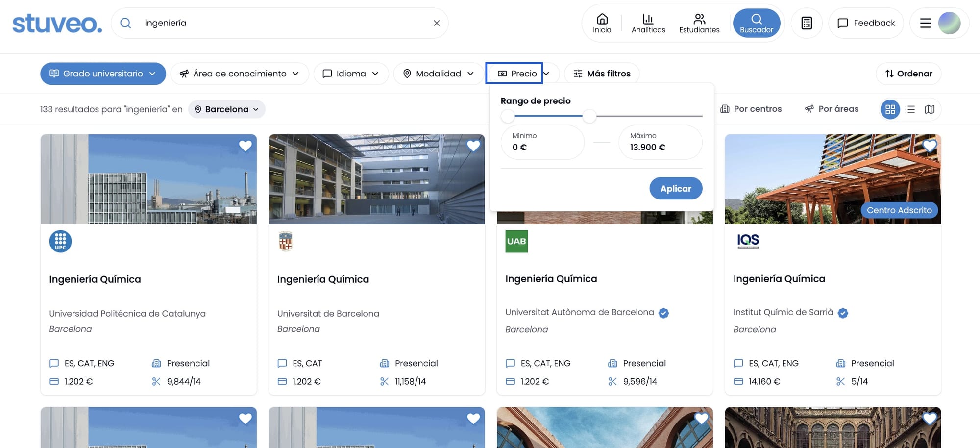Change the Barcelona location dropdown
The image size is (980, 448).
227,109
